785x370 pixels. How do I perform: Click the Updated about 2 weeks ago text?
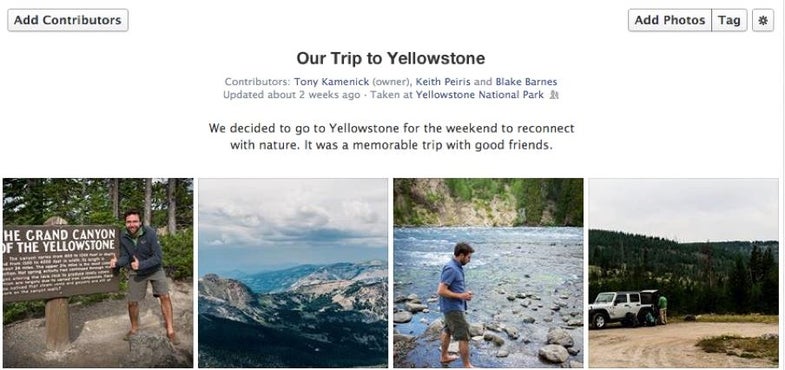pos(291,95)
